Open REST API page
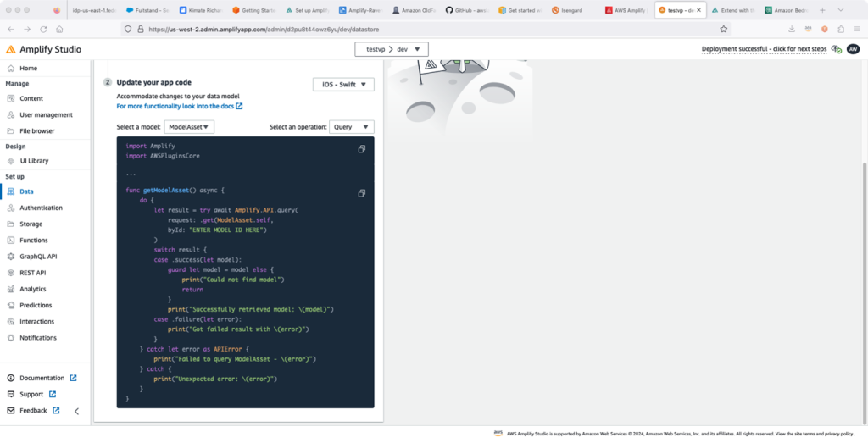 point(32,273)
